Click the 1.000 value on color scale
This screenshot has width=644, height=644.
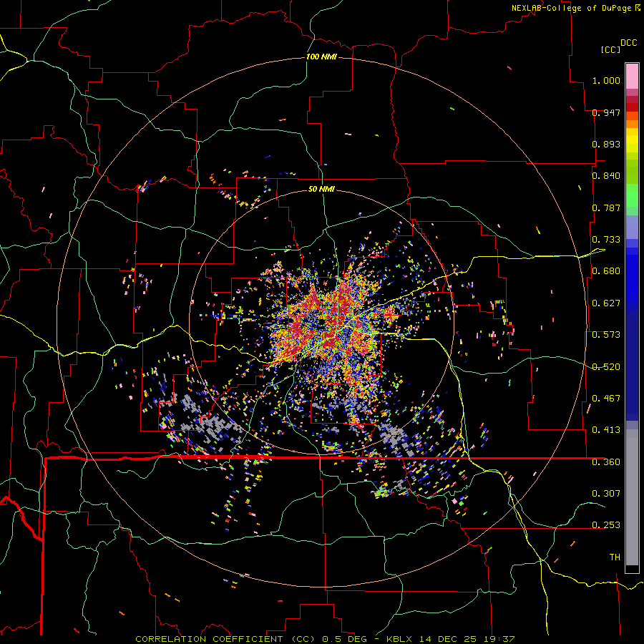(606, 80)
